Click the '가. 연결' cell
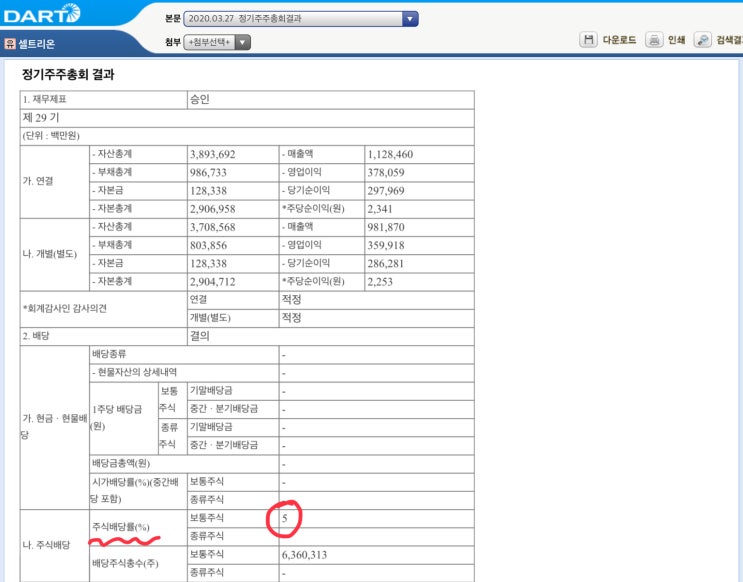Screen dimensions: 743x582 (x=54, y=182)
